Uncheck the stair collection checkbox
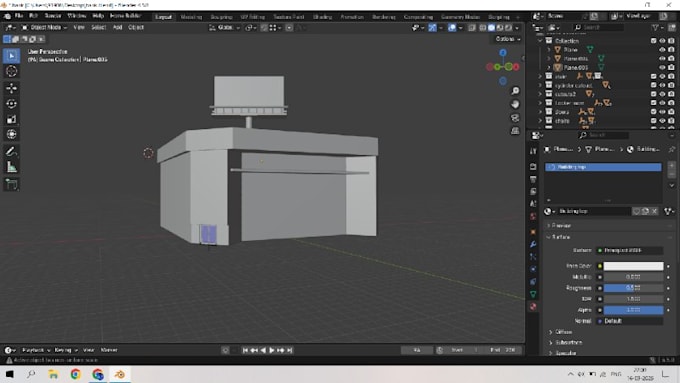The height and width of the screenshot is (383, 680). click(654, 76)
